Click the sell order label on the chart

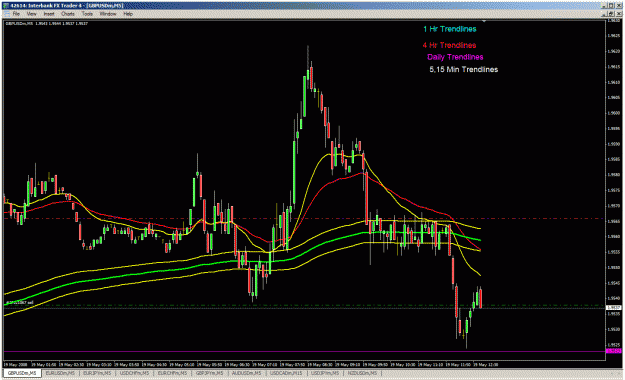pos(19,303)
